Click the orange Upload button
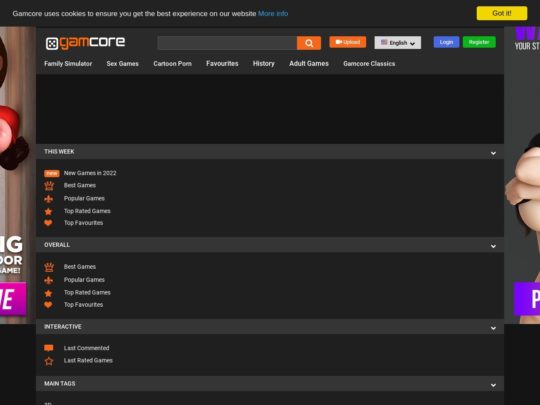 (347, 42)
